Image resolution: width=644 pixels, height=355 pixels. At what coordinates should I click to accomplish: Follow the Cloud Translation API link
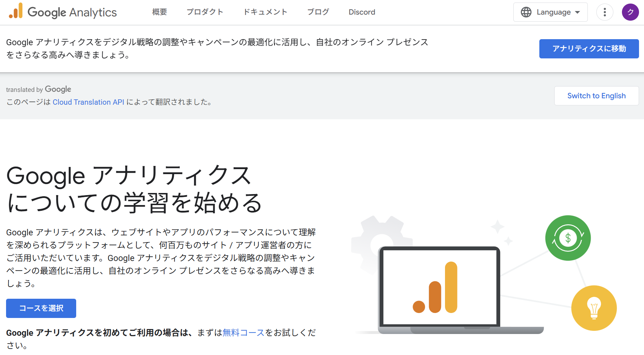tap(88, 102)
